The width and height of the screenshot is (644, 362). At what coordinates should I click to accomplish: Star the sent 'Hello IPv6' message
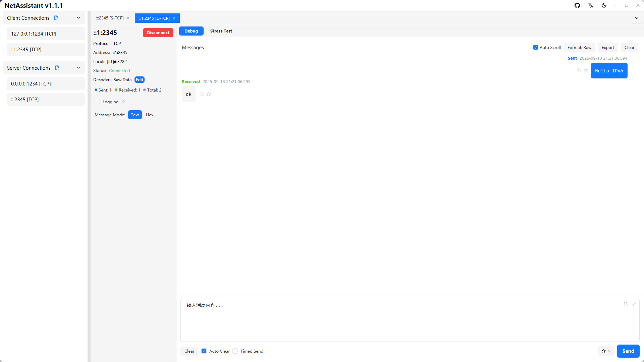click(x=586, y=70)
